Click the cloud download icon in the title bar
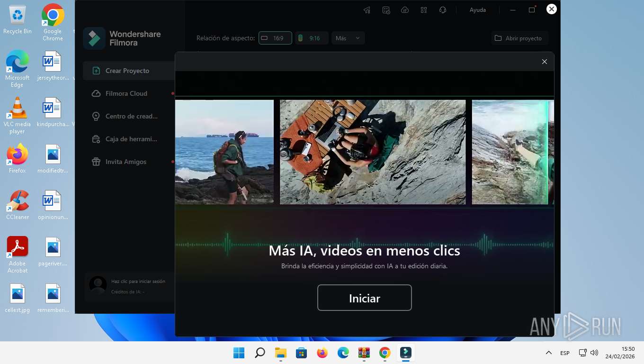Image resolution: width=644 pixels, height=364 pixels. 405,10
